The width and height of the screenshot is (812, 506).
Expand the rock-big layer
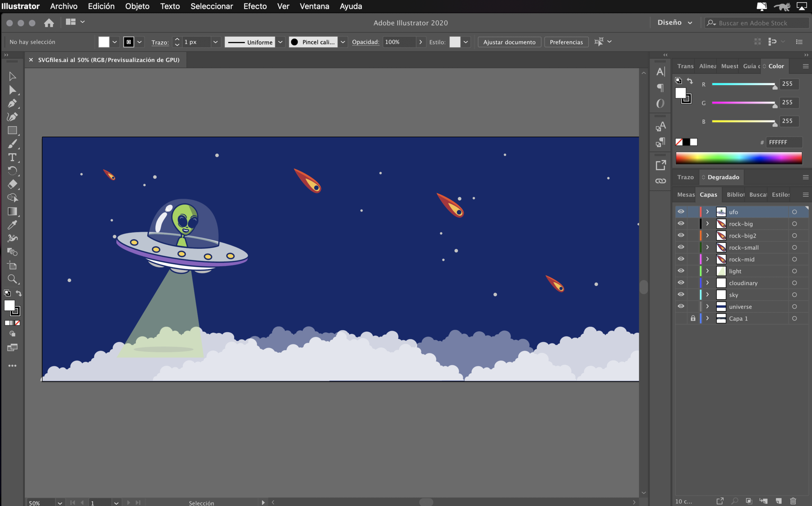pos(707,224)
